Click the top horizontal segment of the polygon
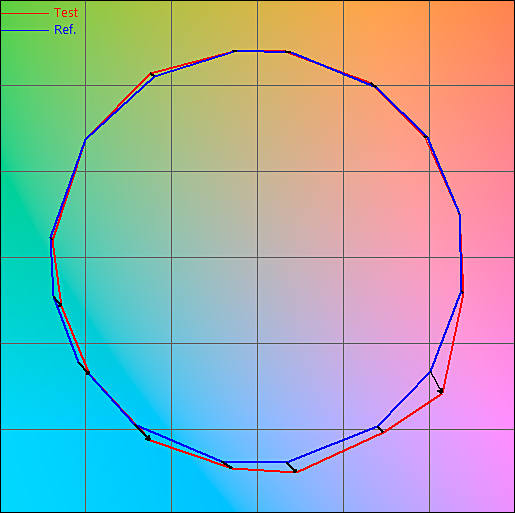The height and width of the screenshot is (513, 515). click(260, 51)
